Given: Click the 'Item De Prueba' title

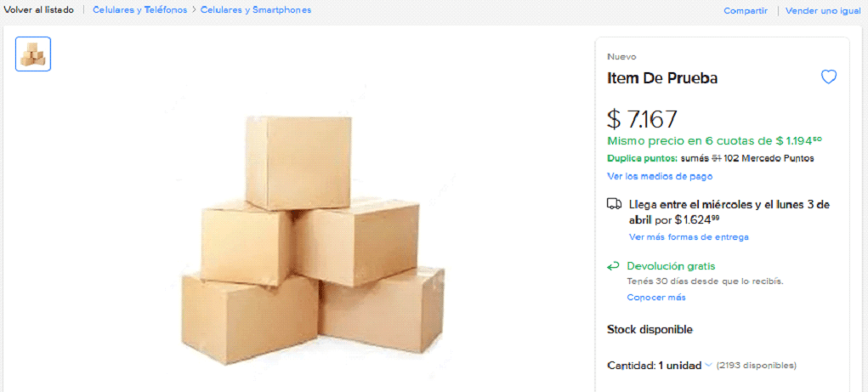Looking at the screenshot, I should [x=662, y=78].
